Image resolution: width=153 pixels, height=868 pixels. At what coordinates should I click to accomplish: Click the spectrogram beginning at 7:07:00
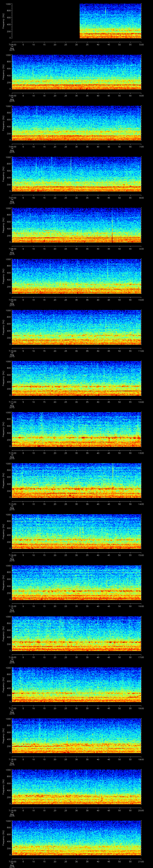(x=77, y=174)
